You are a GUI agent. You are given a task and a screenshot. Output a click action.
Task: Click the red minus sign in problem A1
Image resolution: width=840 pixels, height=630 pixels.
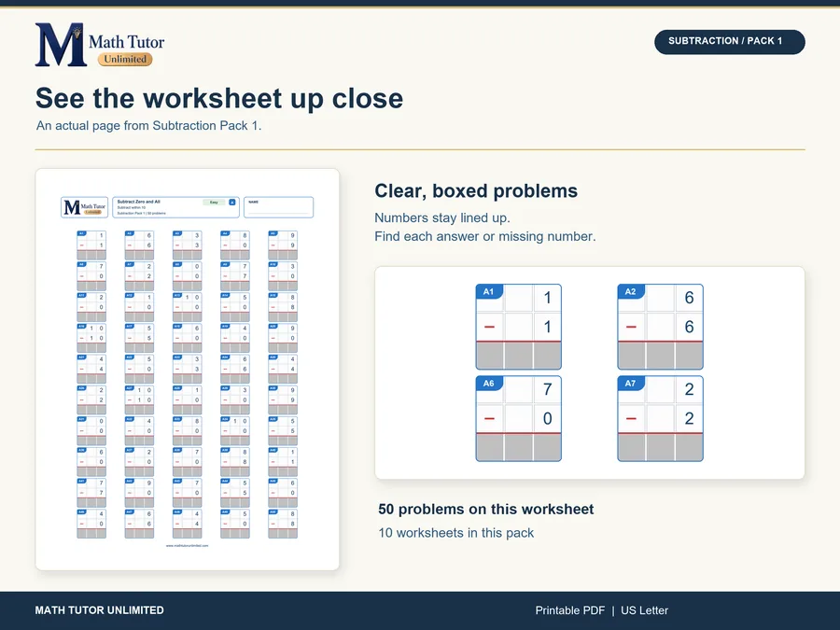click(x=489, y=327)
